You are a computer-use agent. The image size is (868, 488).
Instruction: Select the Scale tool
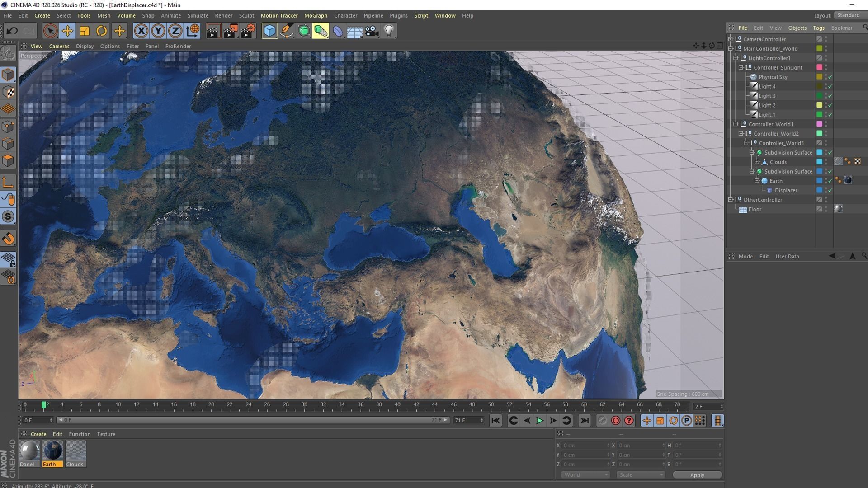click(85, 31)
